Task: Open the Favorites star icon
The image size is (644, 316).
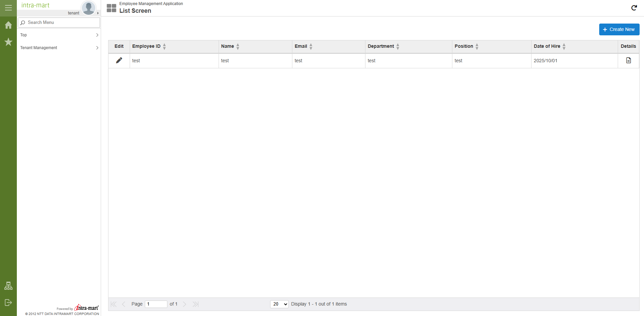Action: [x=8, y=42]
